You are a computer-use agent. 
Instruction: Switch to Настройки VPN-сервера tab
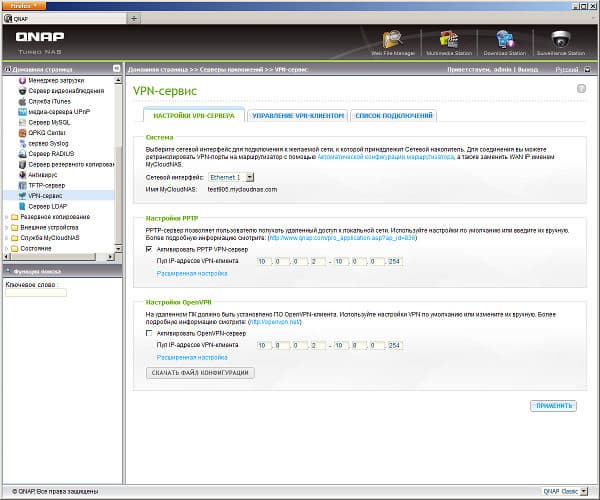(194, 116)
